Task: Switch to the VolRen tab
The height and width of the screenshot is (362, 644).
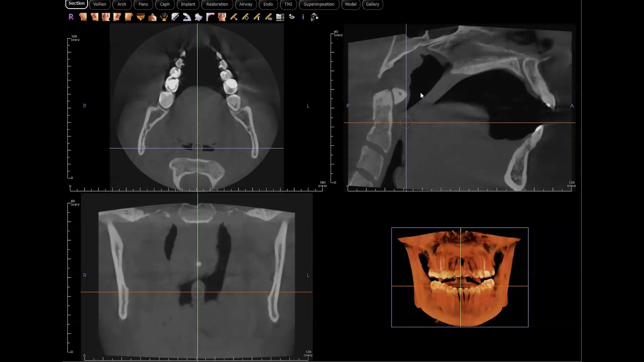Action: pyautogui.click(x=100, y=4)
